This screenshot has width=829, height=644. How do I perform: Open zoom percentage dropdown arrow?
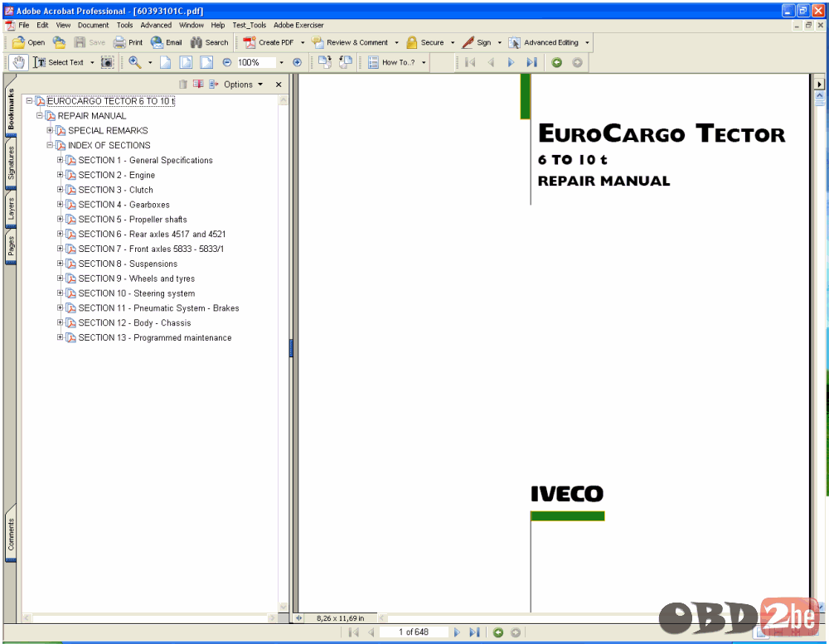[x=281, y=62]
